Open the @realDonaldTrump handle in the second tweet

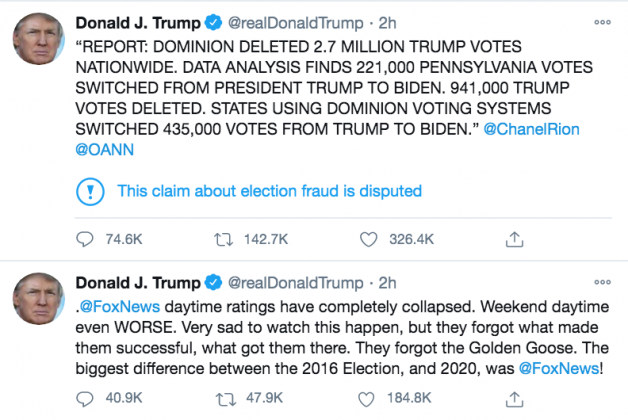pos(298,284)
